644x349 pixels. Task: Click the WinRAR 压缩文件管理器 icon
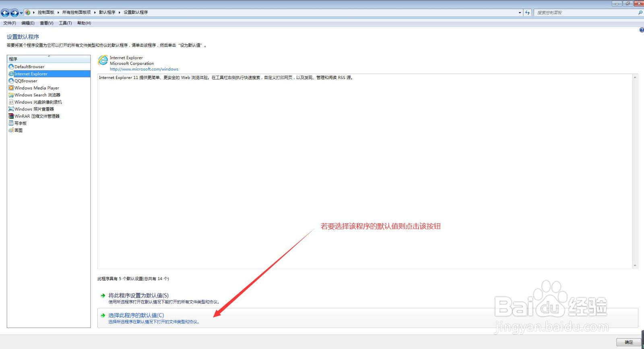tap(11, 116)
